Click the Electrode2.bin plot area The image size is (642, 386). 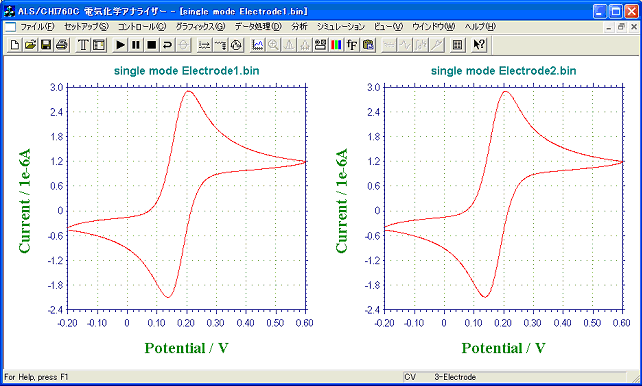[504, 199]
